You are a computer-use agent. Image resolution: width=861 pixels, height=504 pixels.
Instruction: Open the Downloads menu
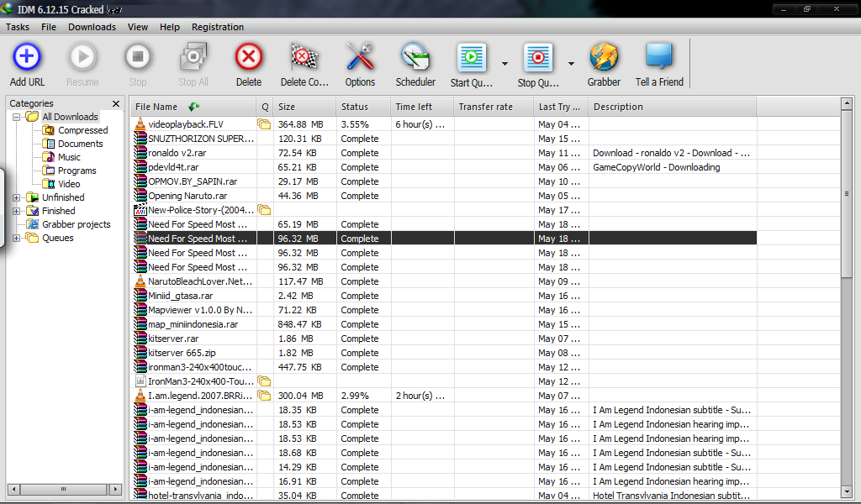coord(92,27)
